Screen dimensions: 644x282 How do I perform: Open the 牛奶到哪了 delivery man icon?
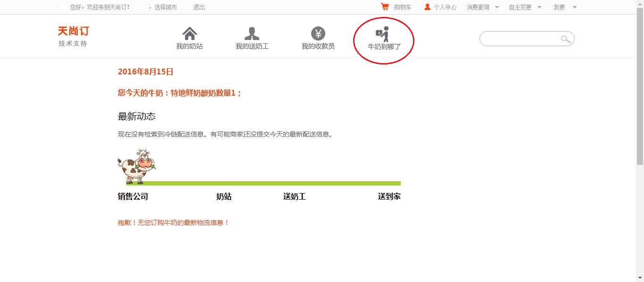(383, 34)
